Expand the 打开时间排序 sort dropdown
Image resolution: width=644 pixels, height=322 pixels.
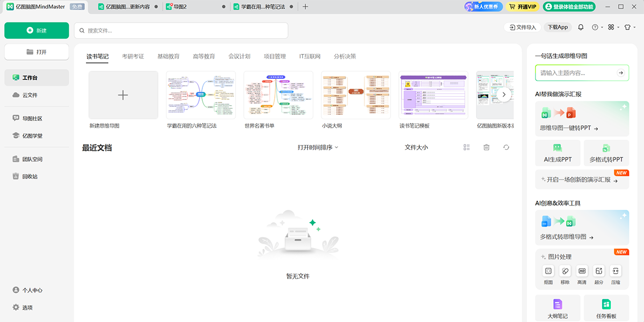click(x=318, y=148)
